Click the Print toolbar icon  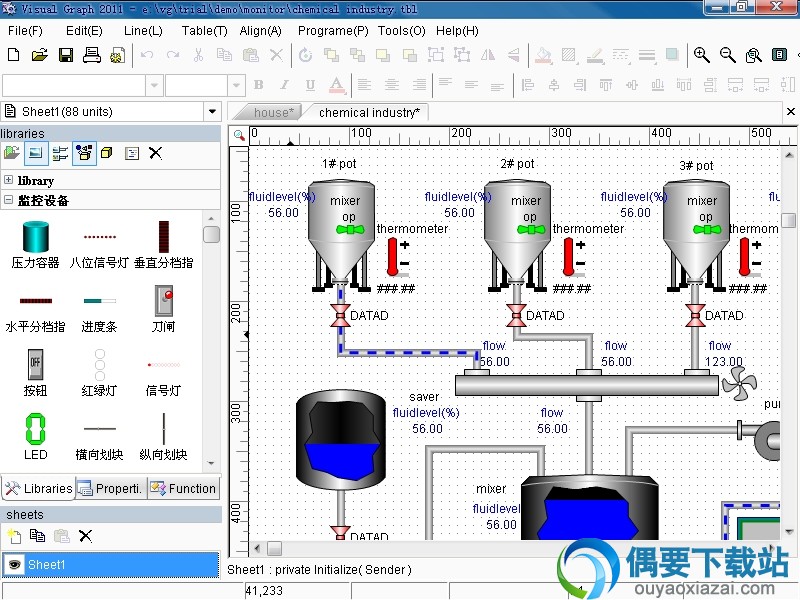[x=92, y=55]
